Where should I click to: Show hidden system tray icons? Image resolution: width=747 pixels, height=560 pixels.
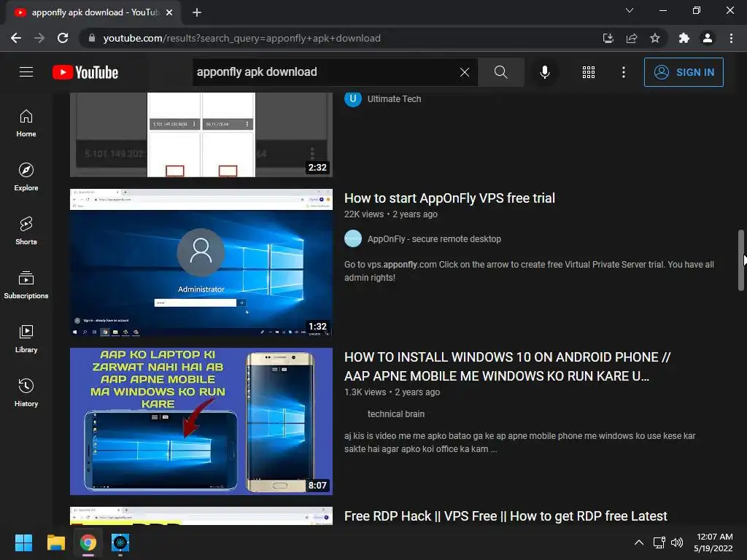[x=639, y=542]
